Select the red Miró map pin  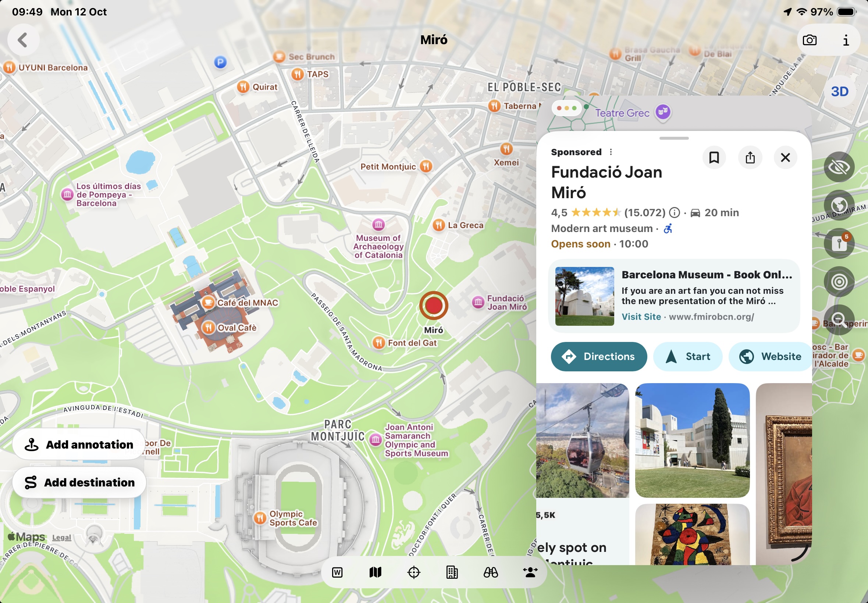[x=433, y=305]
